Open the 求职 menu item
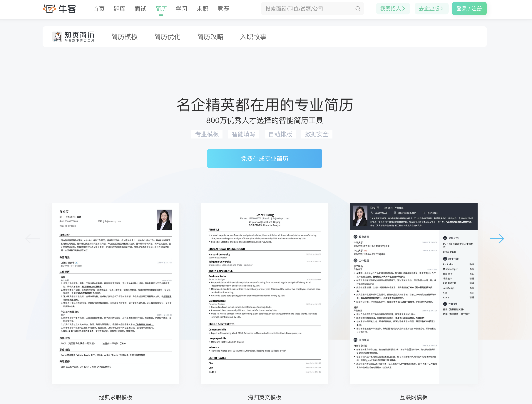The image size is (532, 404). pos(203,9)
